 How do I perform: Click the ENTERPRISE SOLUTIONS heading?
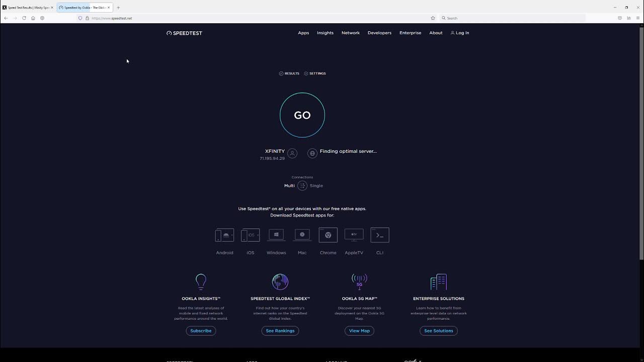[x=439, y=299]
